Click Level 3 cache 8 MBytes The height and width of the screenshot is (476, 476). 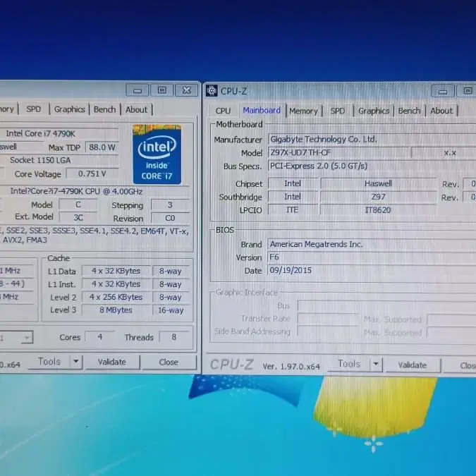(x=116, y=310)
